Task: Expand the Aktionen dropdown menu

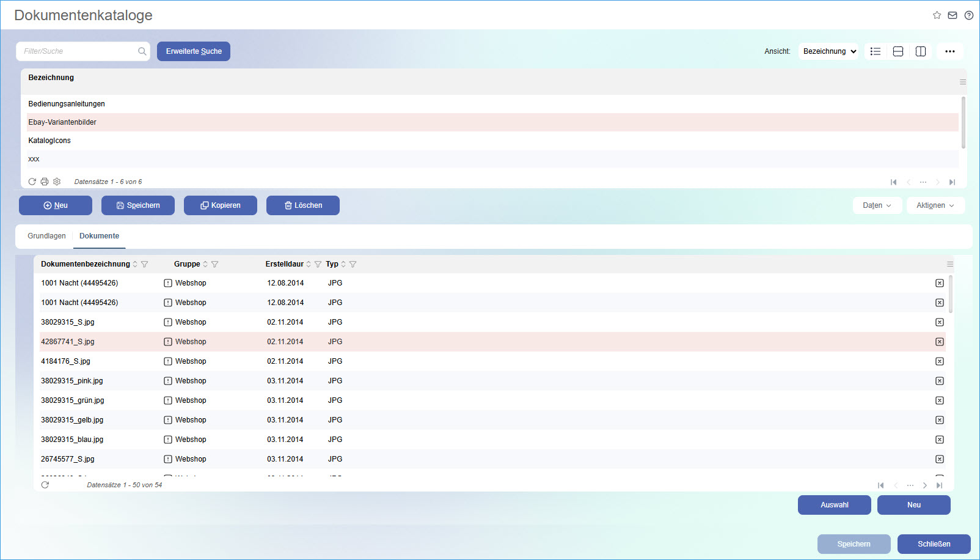Action: (935, 205)
